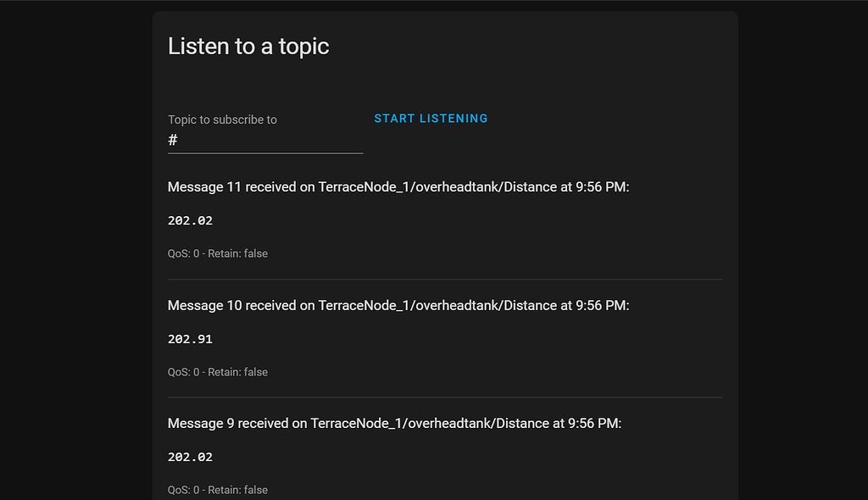Click the 9:56 PM timestamp of Message 10

(x=601, y=306)
